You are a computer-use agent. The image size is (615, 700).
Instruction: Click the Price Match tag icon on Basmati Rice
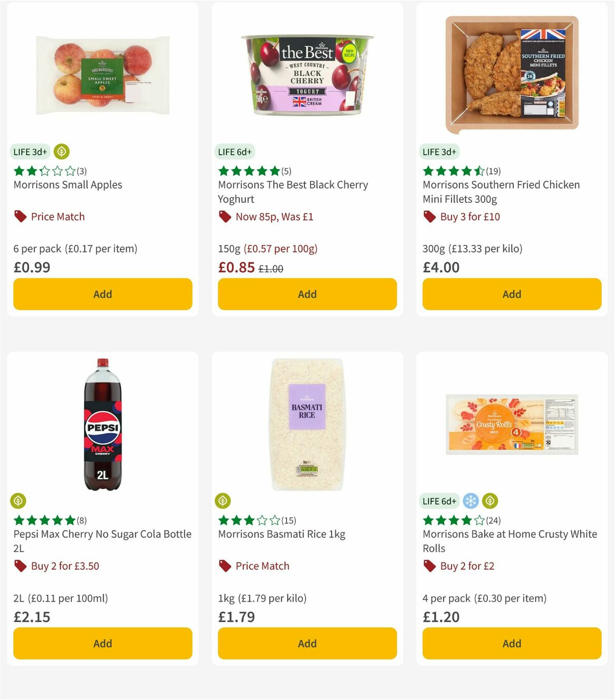[224, 566]
